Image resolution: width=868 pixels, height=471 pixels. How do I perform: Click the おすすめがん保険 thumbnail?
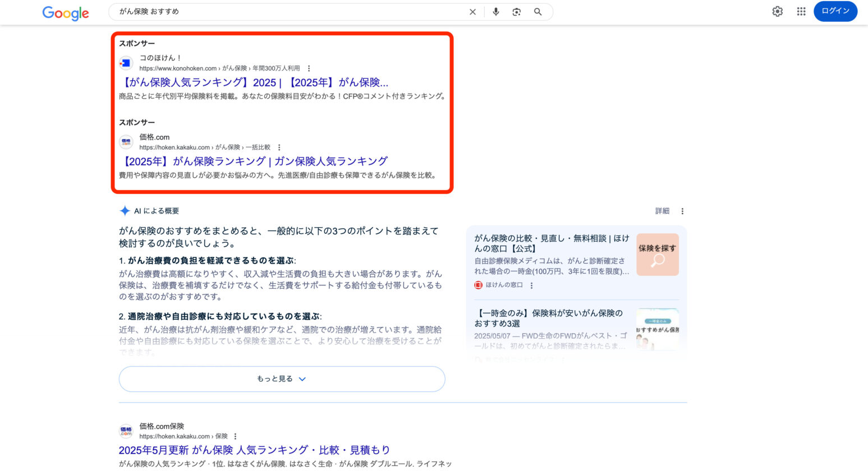pyautogui.click(x=658, y=330)
